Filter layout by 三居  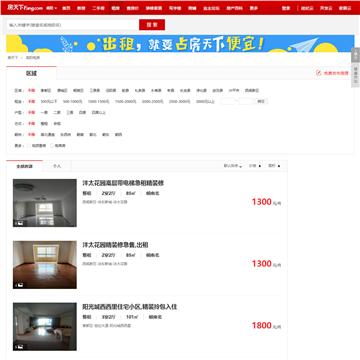pos(70,113)
